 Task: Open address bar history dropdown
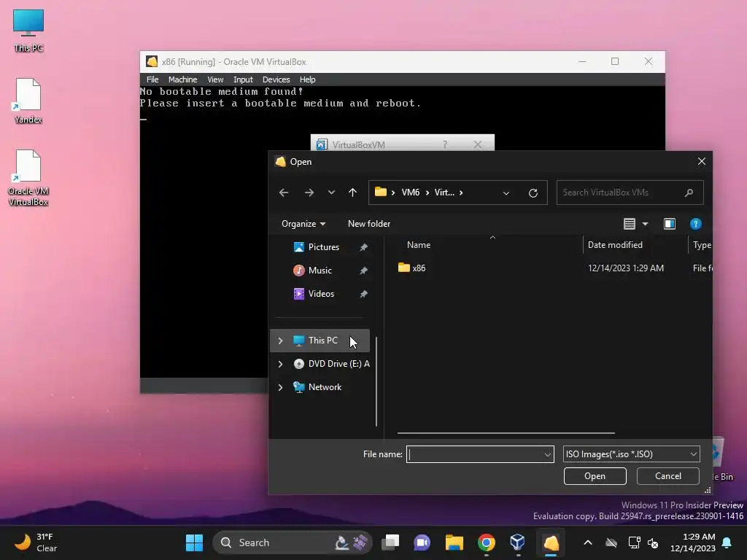[x=506, y=192]
